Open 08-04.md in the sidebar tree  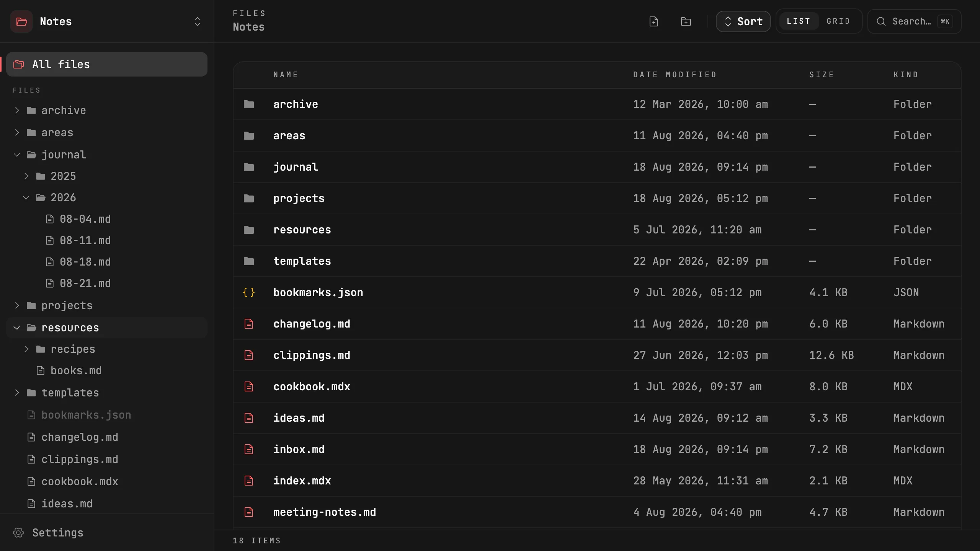[107, 219]
